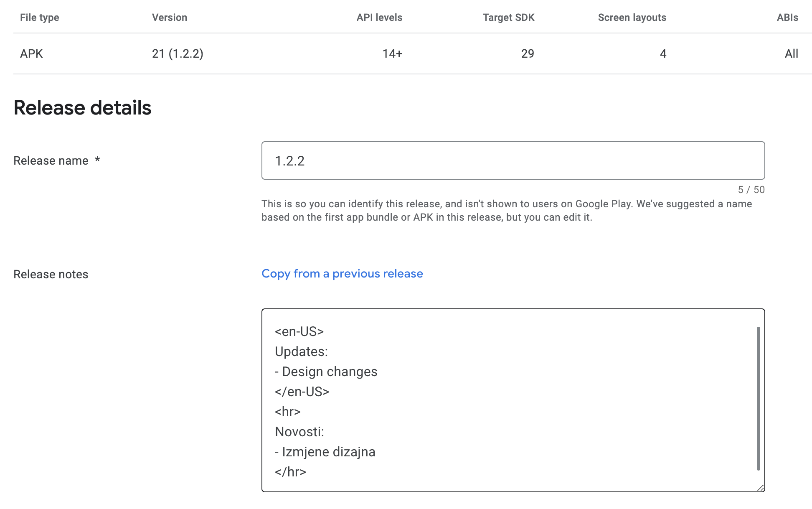Click the release name helper description text
Screen dimensions: 812x509
click(507, 211)
